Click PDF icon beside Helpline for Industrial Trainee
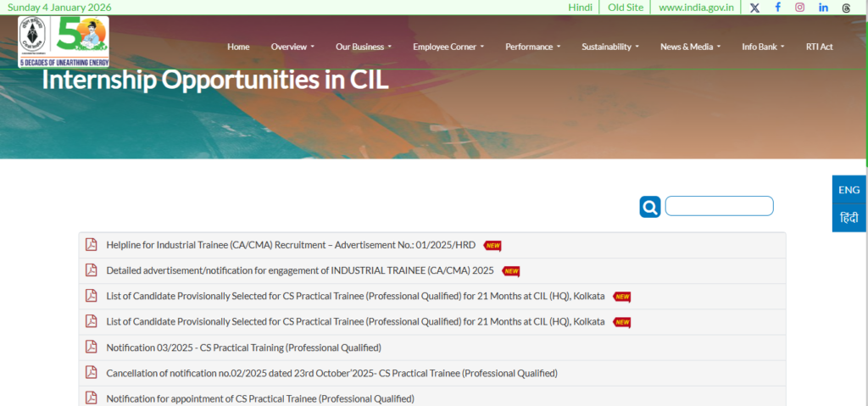Viewport: 868px width, 406px height. pyautogui.click(x=91, y=245)
